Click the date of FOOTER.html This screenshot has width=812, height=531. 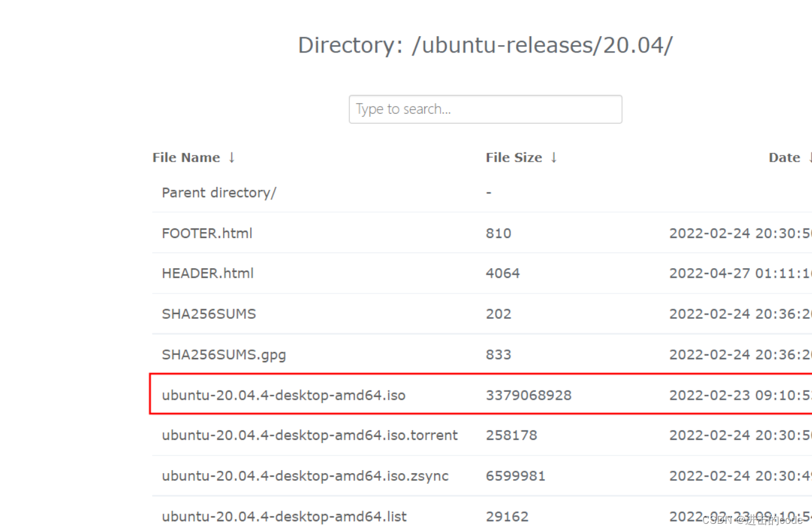(x=740, y=233)
